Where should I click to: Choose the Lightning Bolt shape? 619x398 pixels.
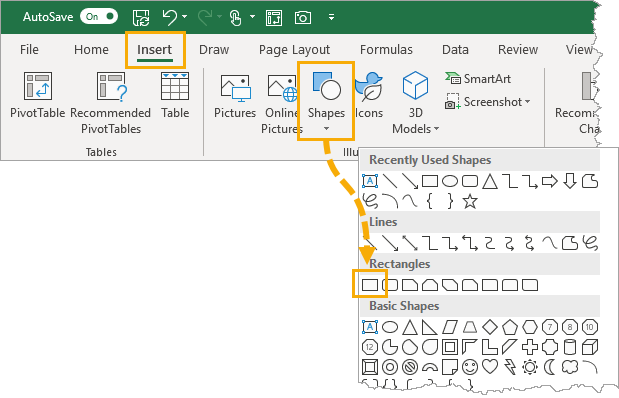coord(510,367)
